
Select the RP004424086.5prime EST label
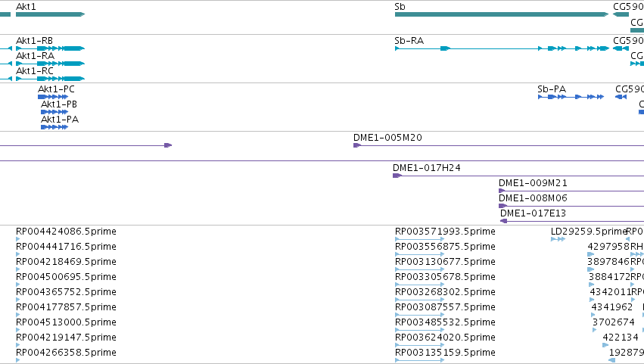coord(66,232)
